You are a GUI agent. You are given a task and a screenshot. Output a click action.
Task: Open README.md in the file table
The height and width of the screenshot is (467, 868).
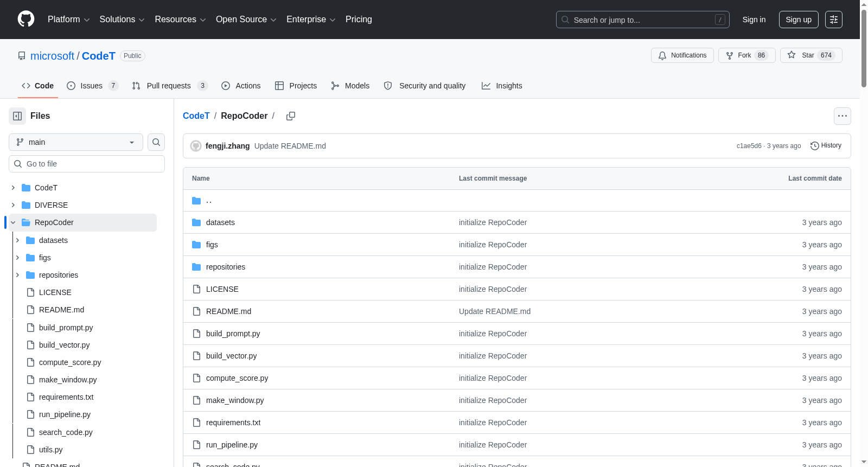click(228, 311)
